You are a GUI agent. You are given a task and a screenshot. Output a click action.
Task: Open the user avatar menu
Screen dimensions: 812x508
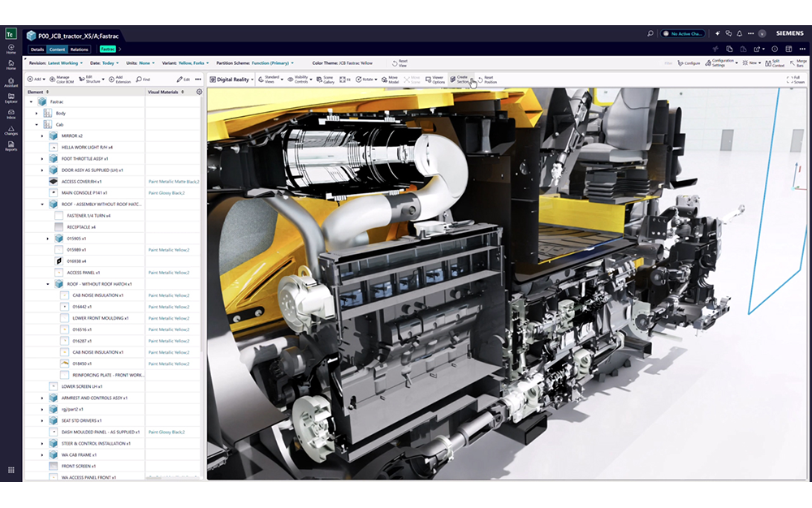(762, 33)
